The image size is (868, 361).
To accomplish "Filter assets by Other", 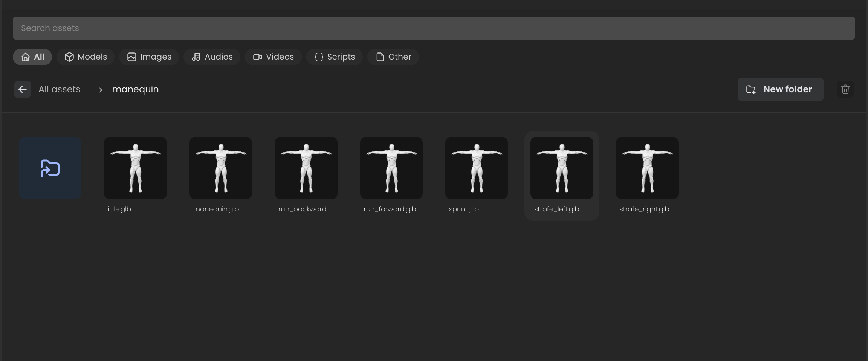I will pyautogui.click(x=393, y=57).
